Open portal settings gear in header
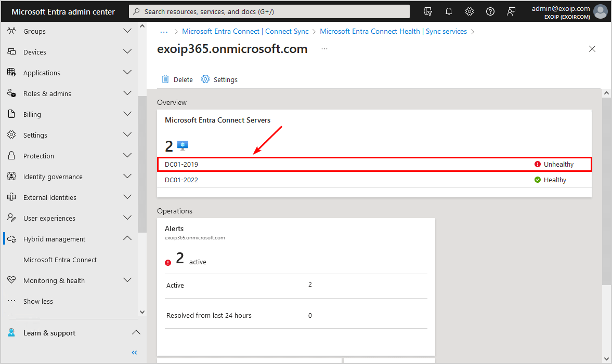This screenshot has height=364, width=612. [x=469, y=11]
